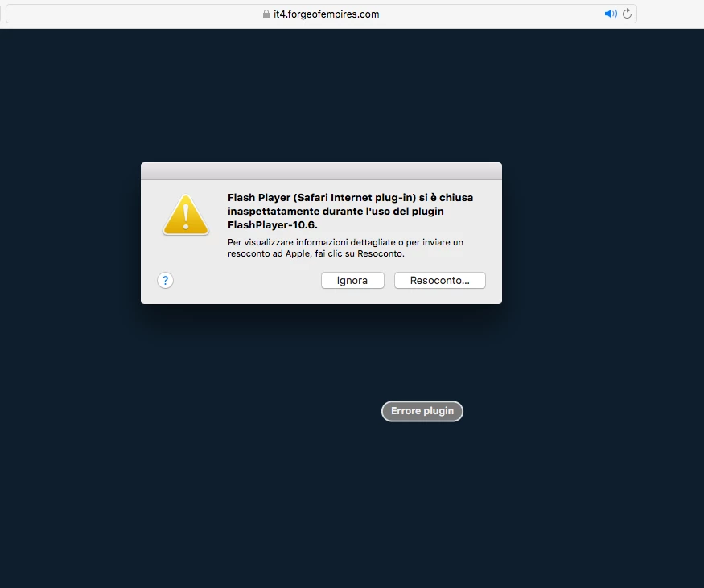704x588 pixels.
Task: Click the yellow warning triangle icon
Action: coord(186,215)
